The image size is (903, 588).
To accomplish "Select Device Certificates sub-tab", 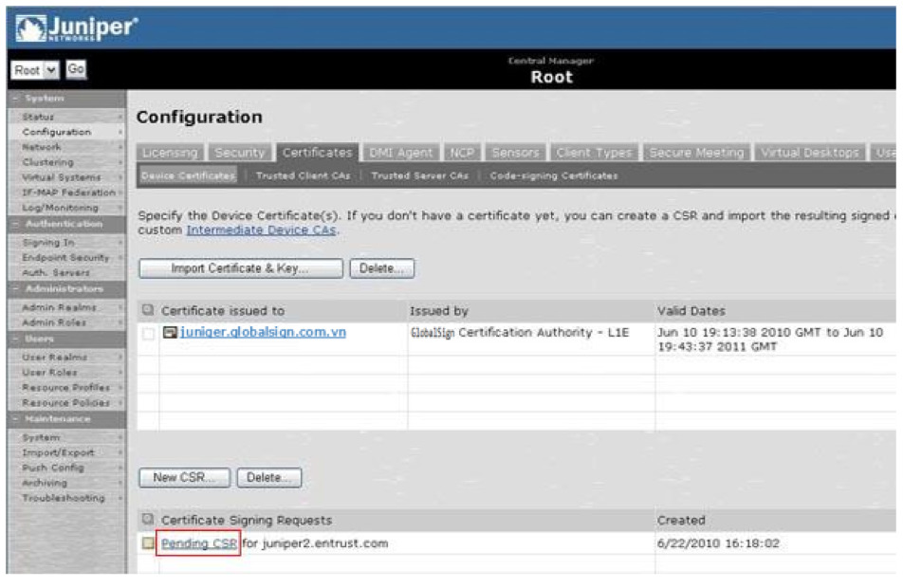I will tap(189, 175).
